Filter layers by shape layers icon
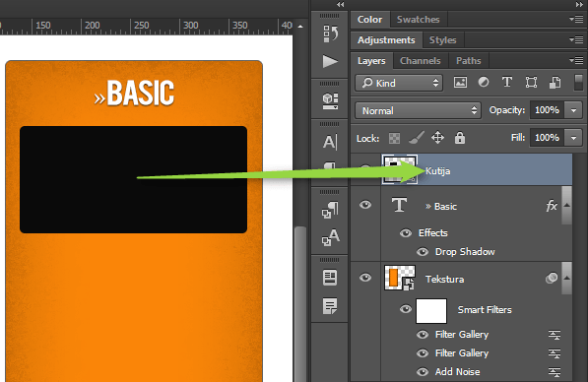The width and height of the screenshot is (588, 382). click(531, 82)
